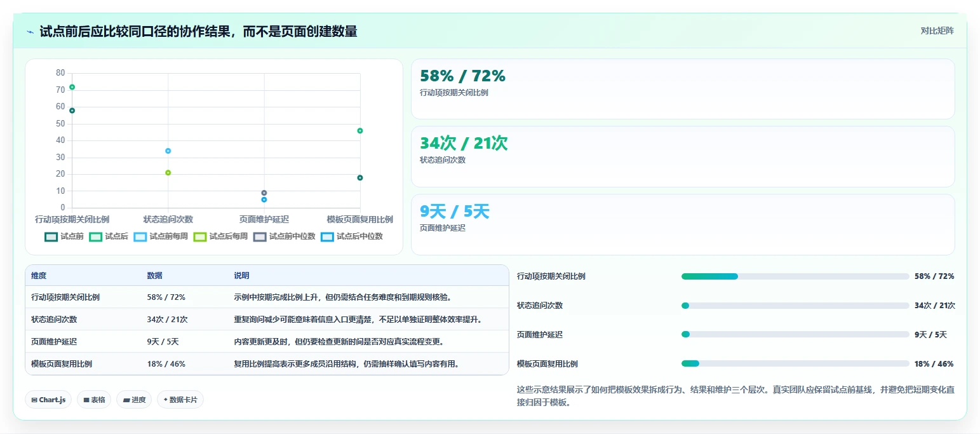
Task: Select the 58% / 72% data card
Action: pos(683,89)
